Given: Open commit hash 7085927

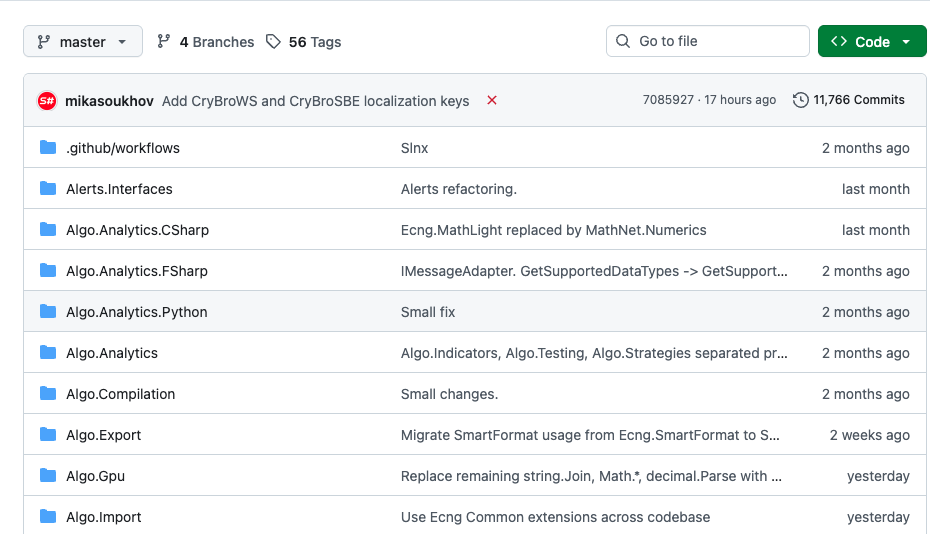Looking at the screenshot, I should [668, 100].
